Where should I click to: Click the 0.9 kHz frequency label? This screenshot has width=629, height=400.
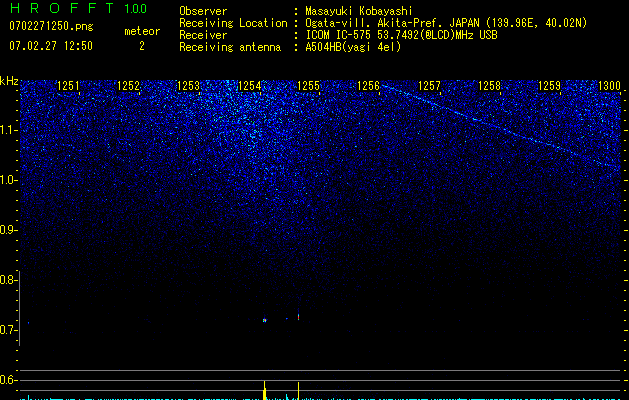(7, 230)
